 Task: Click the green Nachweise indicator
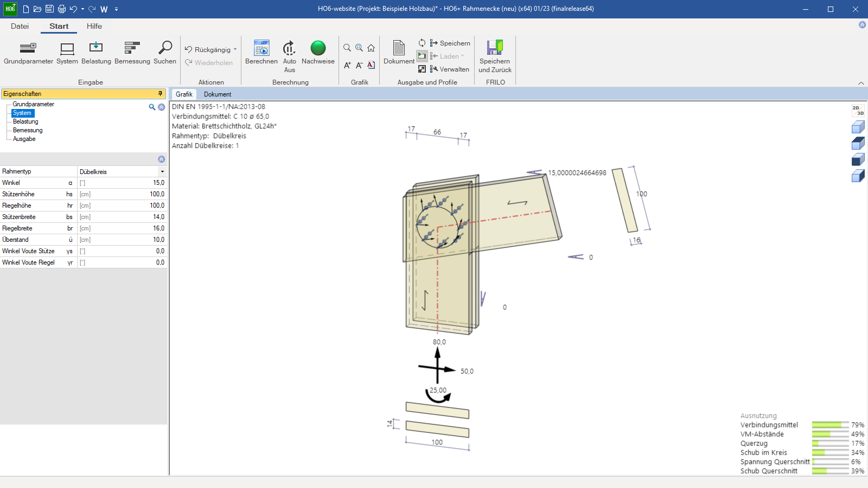pyautogui.click(x=318, y=53)
